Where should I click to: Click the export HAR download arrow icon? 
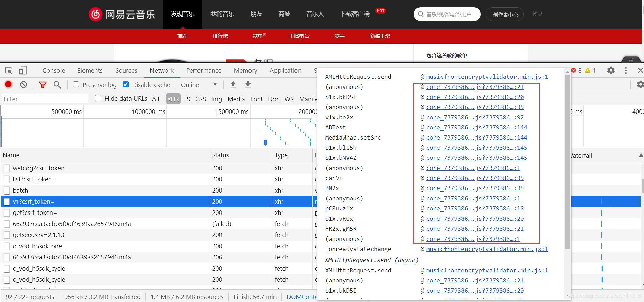tap(248, 84)
